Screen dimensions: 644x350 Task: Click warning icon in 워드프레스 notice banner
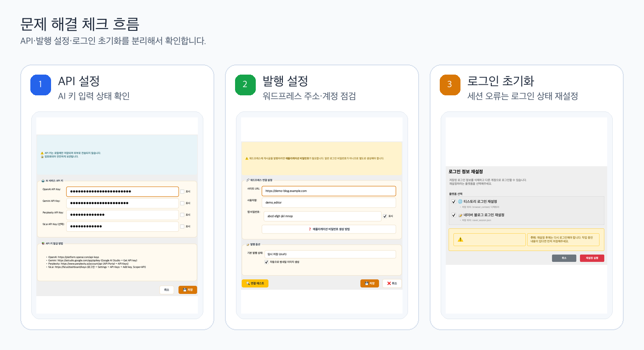pos(247,158)
